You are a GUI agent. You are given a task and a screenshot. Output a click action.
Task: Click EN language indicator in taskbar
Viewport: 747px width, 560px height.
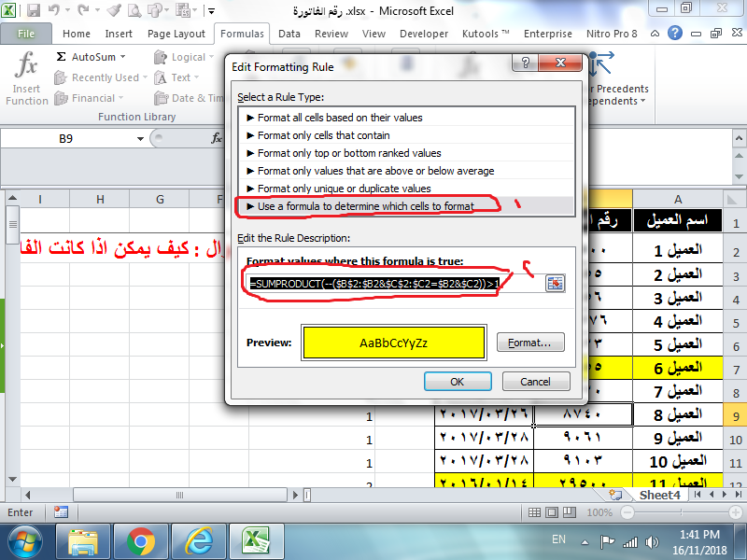pos(558,539)
